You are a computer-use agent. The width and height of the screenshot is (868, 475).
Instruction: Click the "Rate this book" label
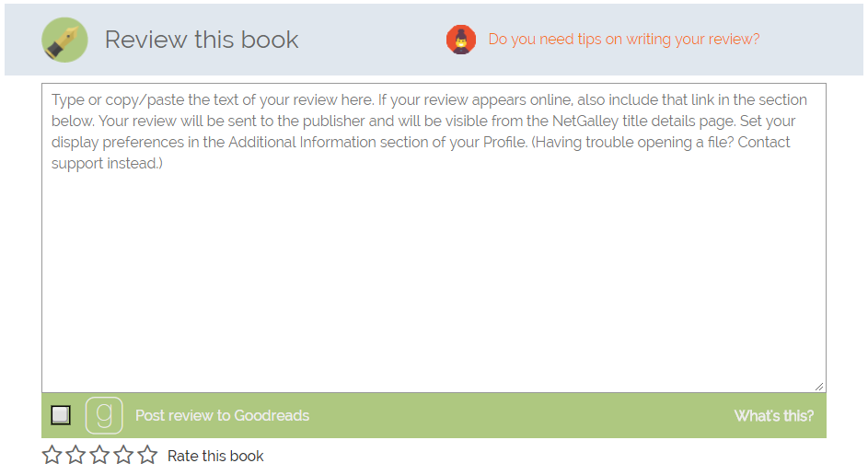pos(215,456)
